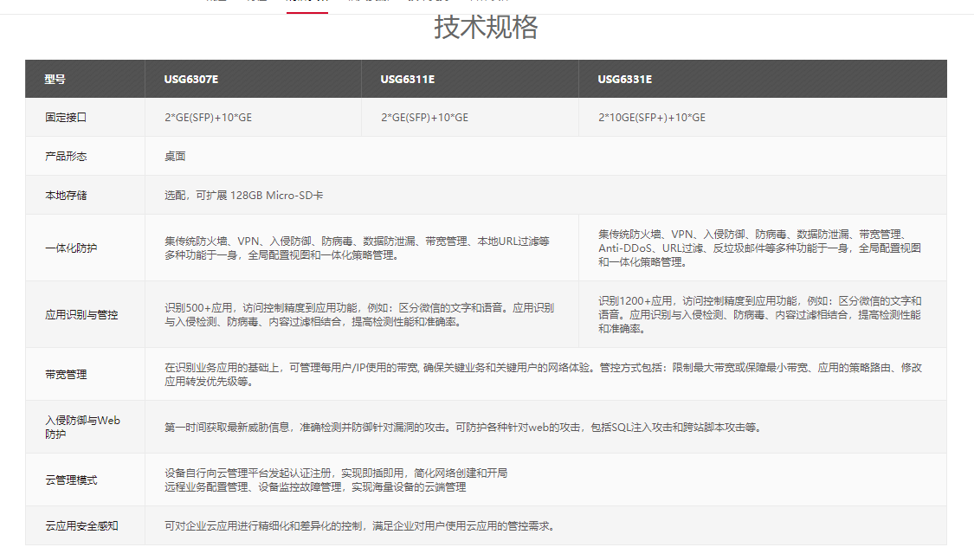
Task: Click the 识别1200+应用 description
Action: [759, 315]
